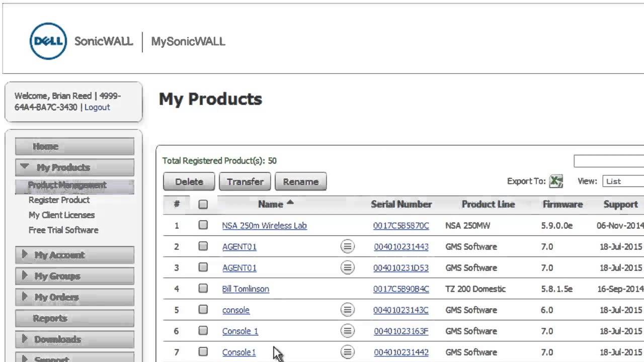
Task: Open Reports in sidebar
Action: [x=75, y=318]
